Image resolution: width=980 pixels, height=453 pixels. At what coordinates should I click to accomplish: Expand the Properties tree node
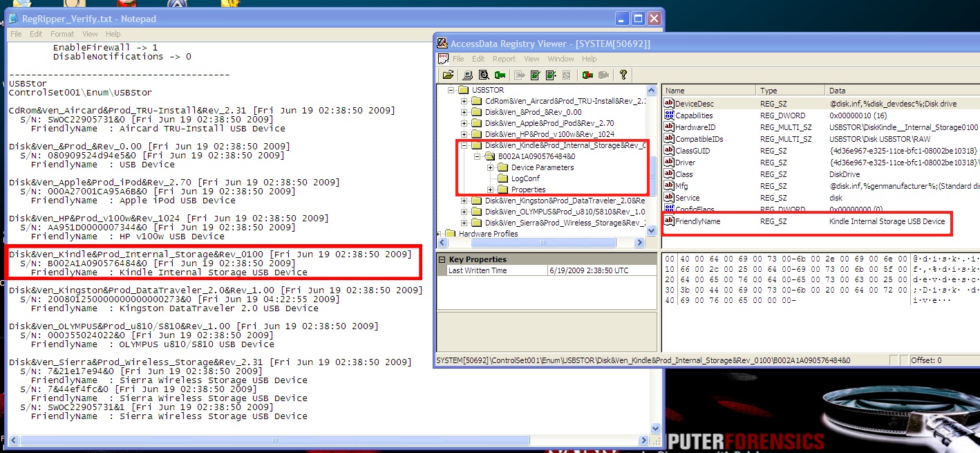(x=491, y=189)
